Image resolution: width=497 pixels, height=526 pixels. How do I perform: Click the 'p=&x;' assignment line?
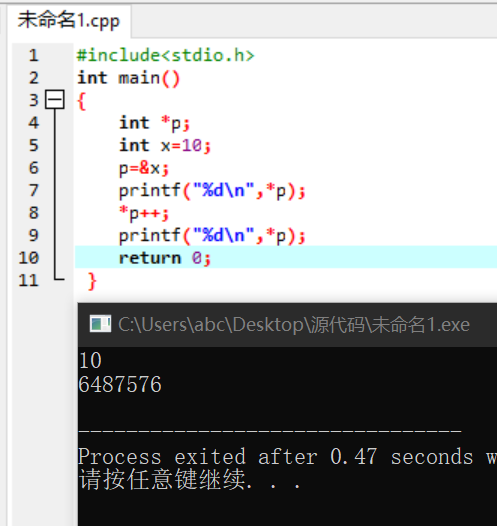point(144,168)
